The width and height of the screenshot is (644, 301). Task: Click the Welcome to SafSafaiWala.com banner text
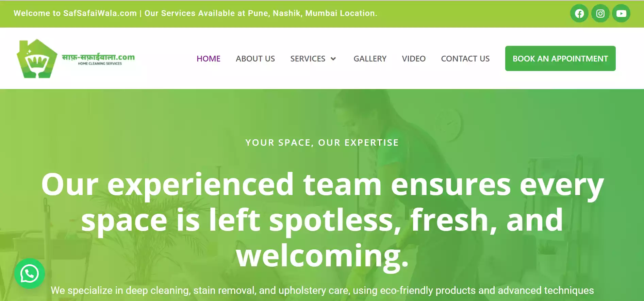coord(195,13)
